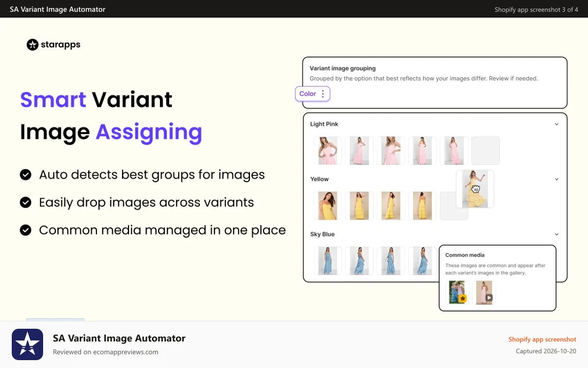This screenshot has width=588, height=368.
Task: Click the 'starapps' brand name text
Action: pos(60,45)
